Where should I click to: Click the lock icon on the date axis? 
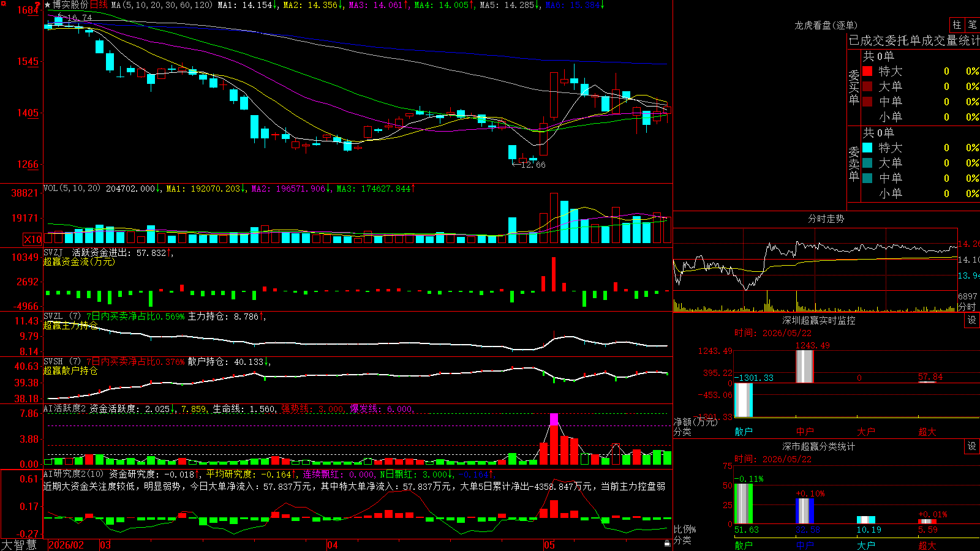[667, 544]
